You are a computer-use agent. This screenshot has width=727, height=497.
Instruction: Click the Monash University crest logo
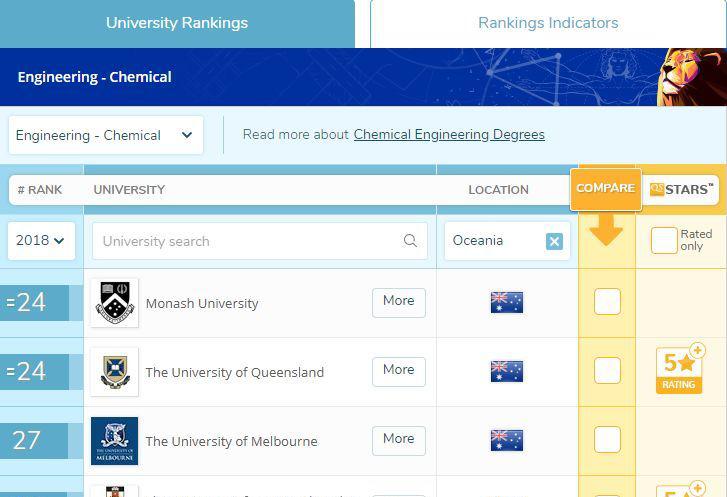[114, 302]
